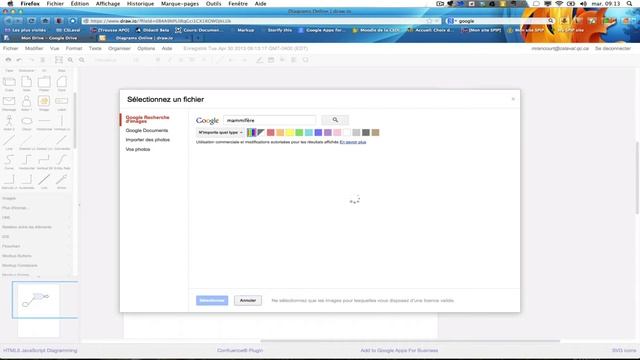Pick the white color swatch filter

pyautogui.click(x=347, y=132)
